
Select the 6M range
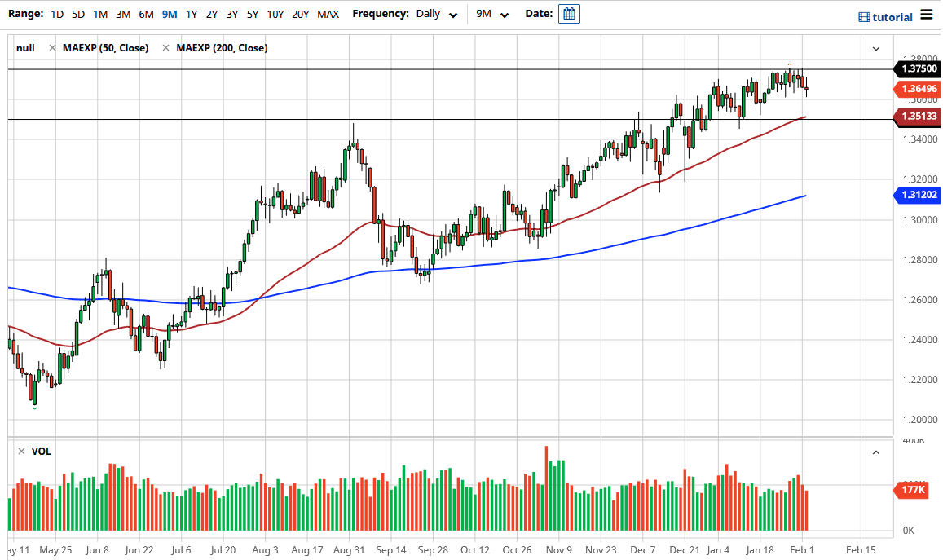click(x=146, y=14)
